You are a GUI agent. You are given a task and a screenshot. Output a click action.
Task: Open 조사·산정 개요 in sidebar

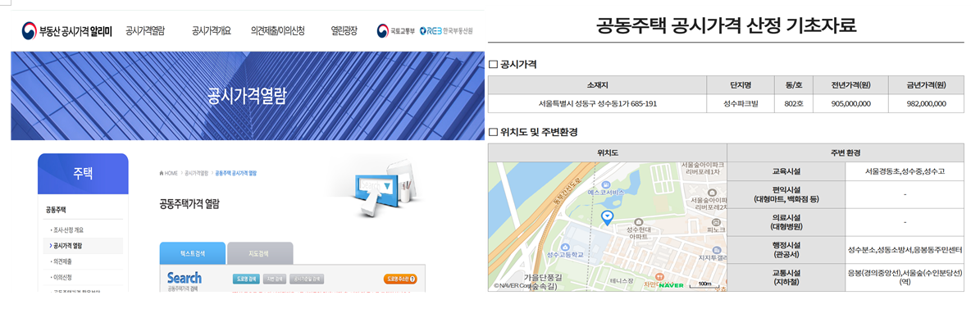coord(67,229)
